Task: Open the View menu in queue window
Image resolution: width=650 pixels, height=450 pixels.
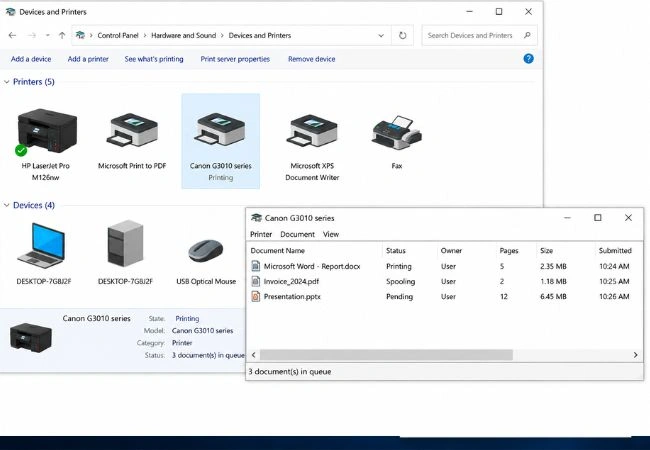Action: pyautogui.click(x=331, y=234)
